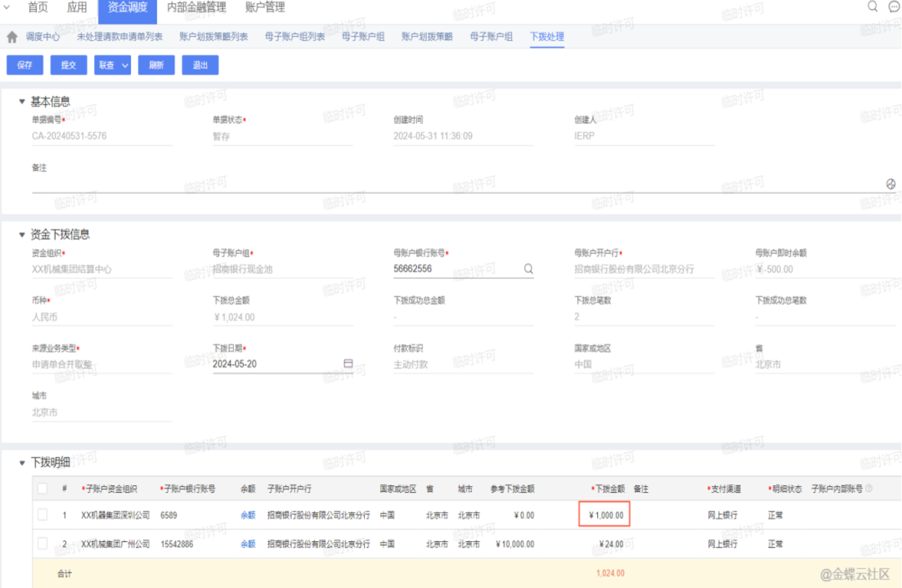Click help icon beside 子账户内部账号 header

click(x=869, y=489)
